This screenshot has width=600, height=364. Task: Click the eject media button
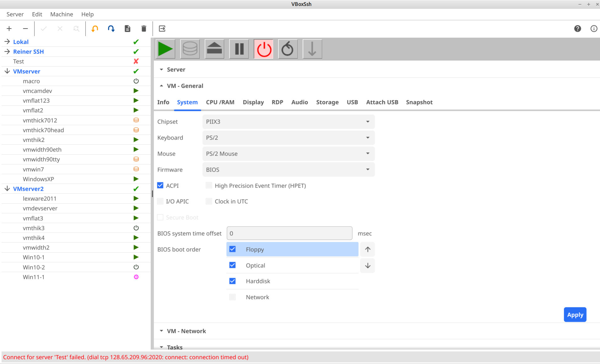pos(214,49)
